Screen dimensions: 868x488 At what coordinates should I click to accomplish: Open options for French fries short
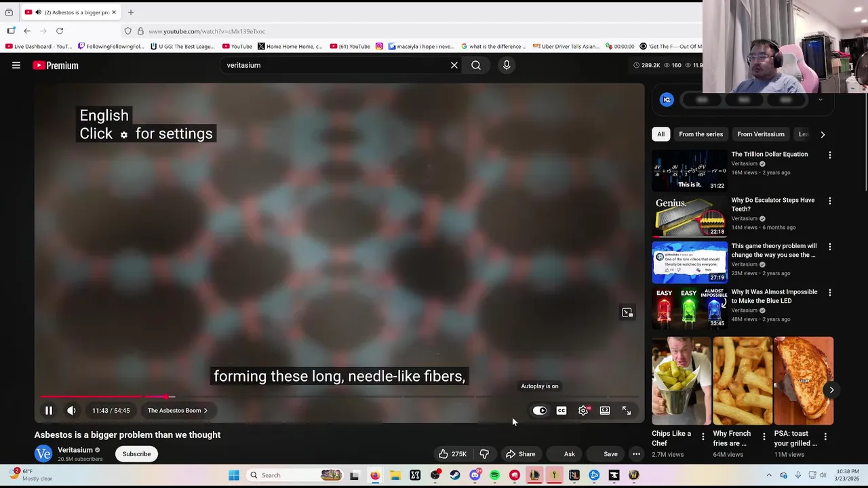(x=764, y=437)
